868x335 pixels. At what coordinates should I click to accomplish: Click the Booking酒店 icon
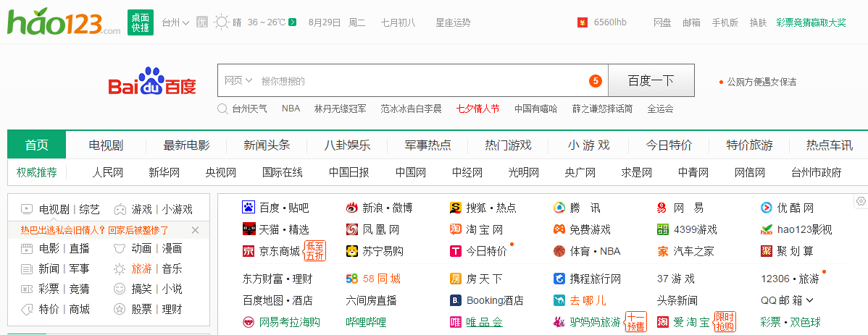coord(456,301)
